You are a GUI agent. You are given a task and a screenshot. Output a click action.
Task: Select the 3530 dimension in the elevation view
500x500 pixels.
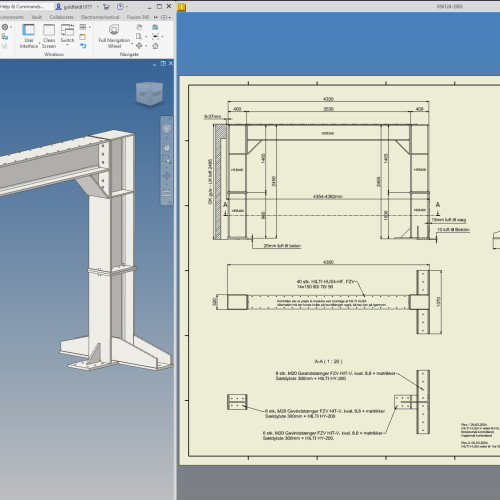coord(328,109)
